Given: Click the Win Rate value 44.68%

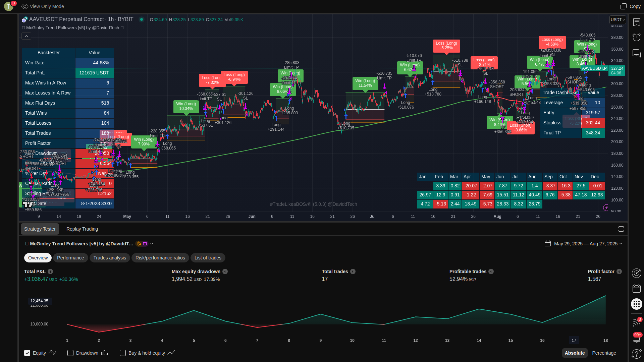Looking at the screenshot, I should point(95,63).
